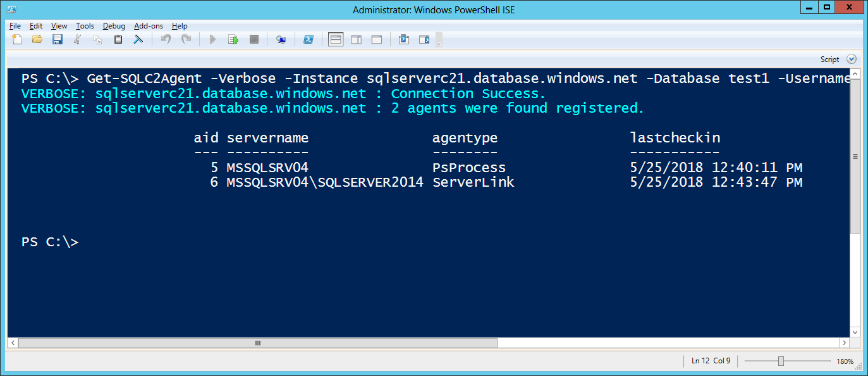Click the 180% zoom level text
Screen dimensions: 868x376
pos(845,361)
